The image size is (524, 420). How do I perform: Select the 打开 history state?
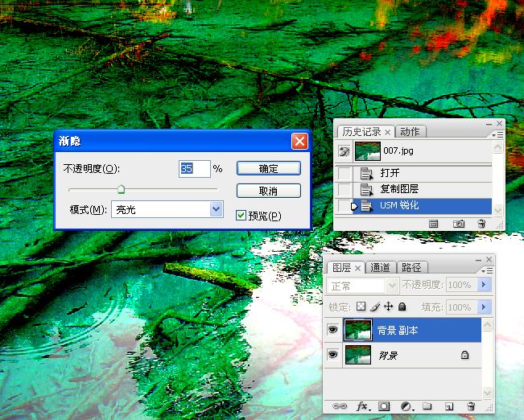(x=423, y=174)
